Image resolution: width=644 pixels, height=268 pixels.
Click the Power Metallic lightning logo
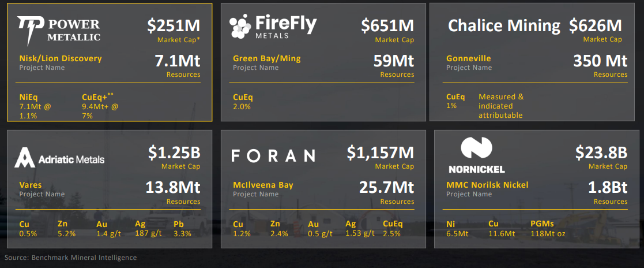[x=30, y=30]
